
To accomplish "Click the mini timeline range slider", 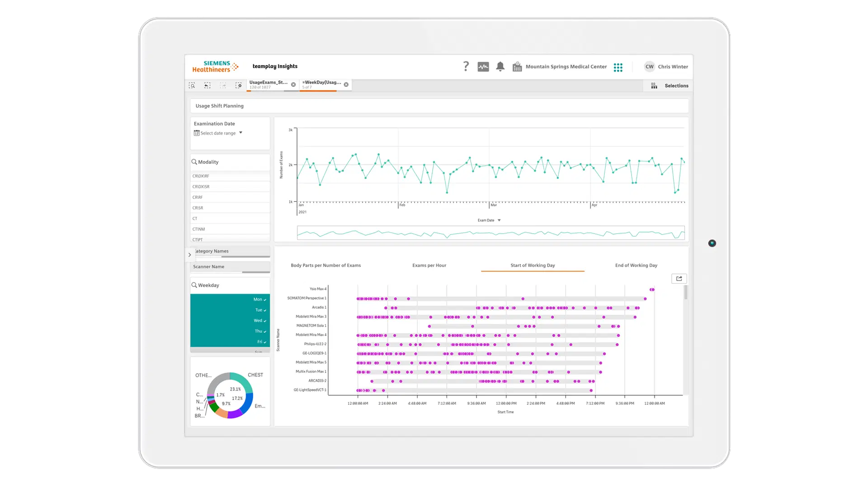I will 491,233.
